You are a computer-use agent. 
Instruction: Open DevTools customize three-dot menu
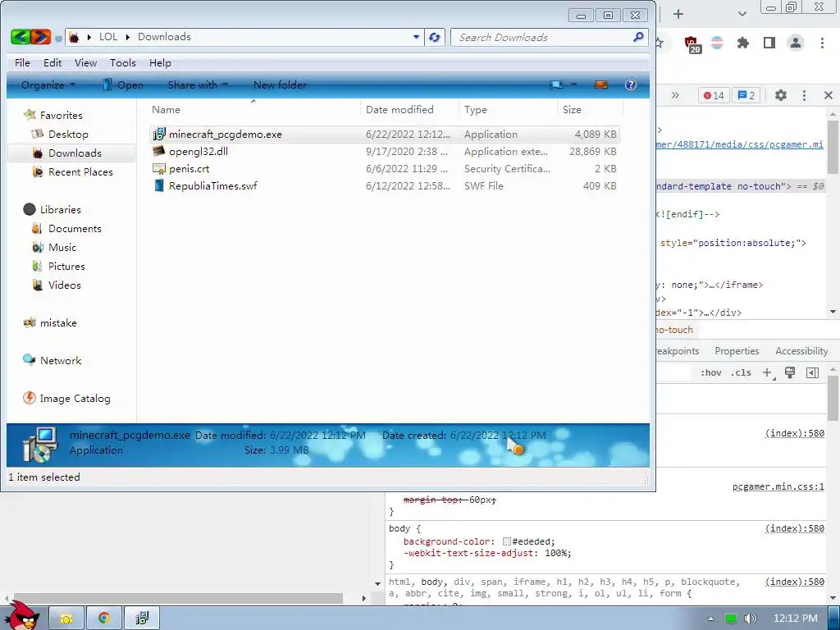click(x=804, y=95)
